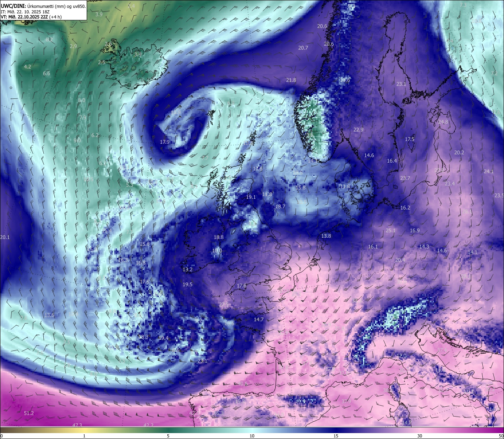Click the map value 8.0
The image size is (504, 439).
click(x=82, y=100)
